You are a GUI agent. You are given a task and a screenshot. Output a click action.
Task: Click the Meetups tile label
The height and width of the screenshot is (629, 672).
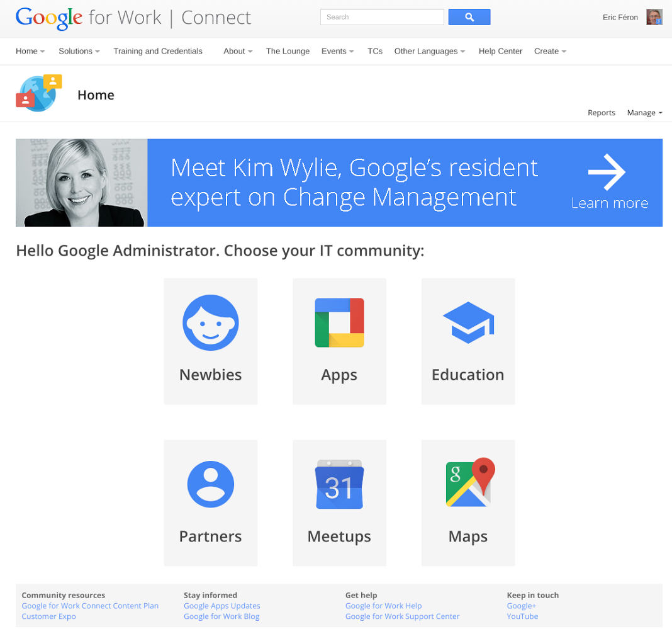pos(339,537)
